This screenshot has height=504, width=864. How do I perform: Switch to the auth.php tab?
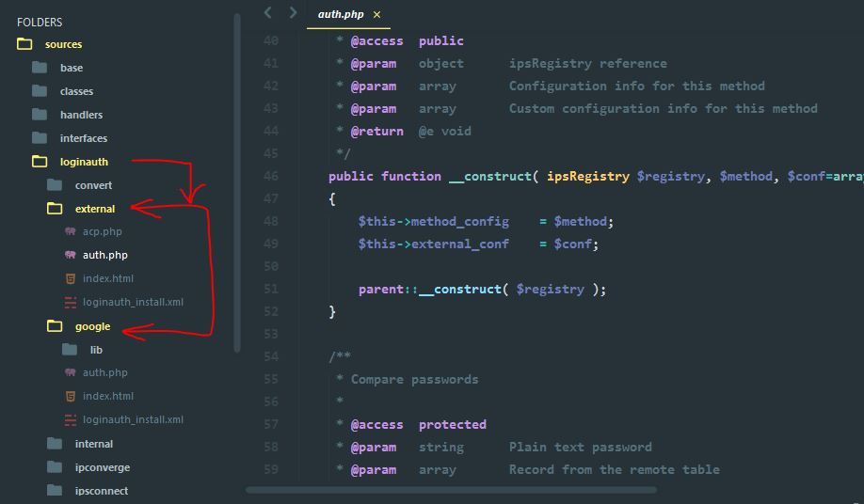pos(340,14)
